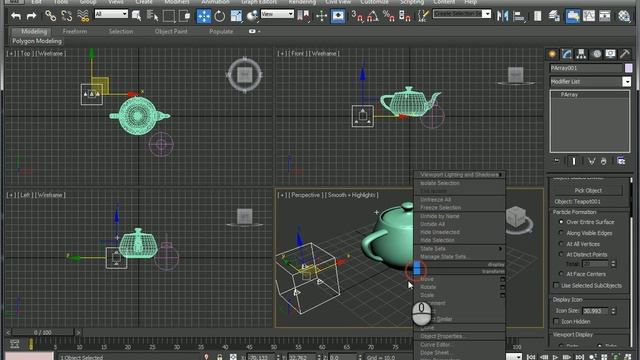This screenshot has width=640, height=360.
Task: Switch to the Freeform ribbon tab
Action: point(75,31)
